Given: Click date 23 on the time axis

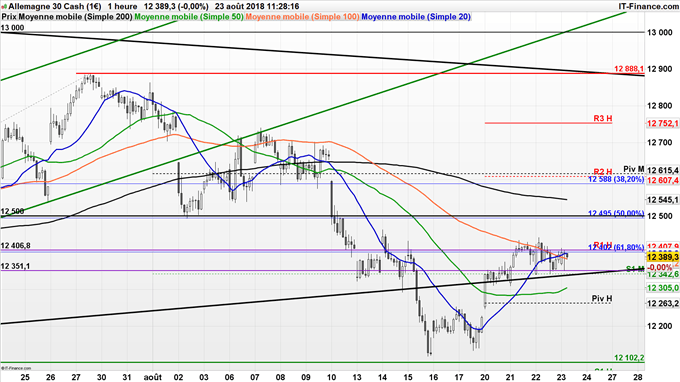Looking at the screenshot, I should click(x=561, y=377).
